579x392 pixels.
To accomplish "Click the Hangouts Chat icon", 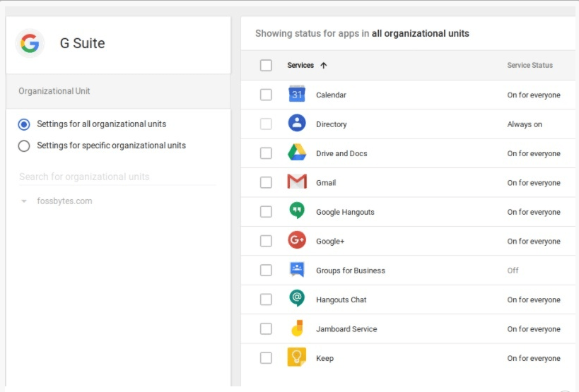I will [297, 298].
